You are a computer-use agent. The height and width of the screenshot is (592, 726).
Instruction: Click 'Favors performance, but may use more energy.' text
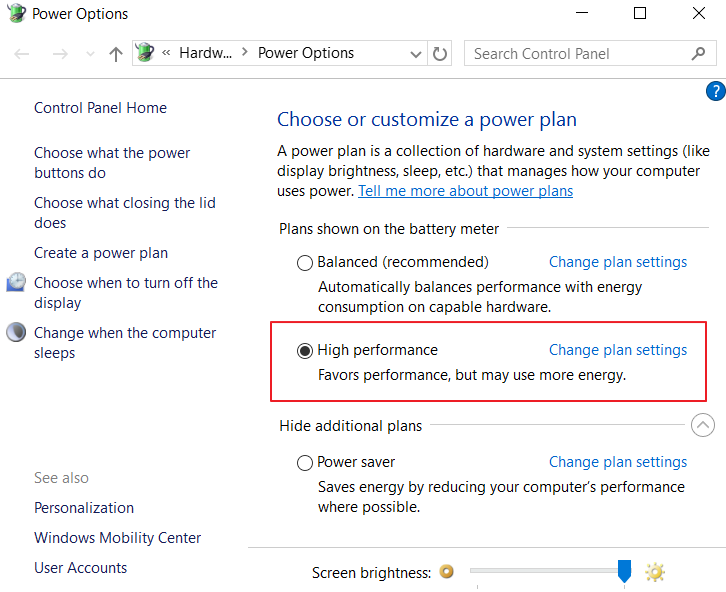click(x=472, y=375)
